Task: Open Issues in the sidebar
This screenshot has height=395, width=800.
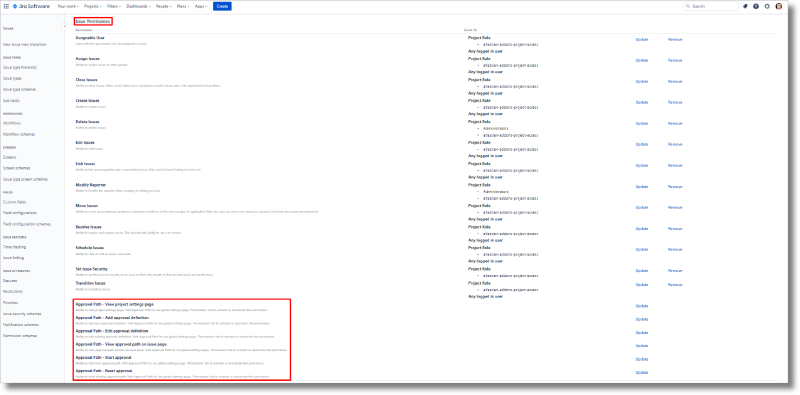Action: coord(8,29)
